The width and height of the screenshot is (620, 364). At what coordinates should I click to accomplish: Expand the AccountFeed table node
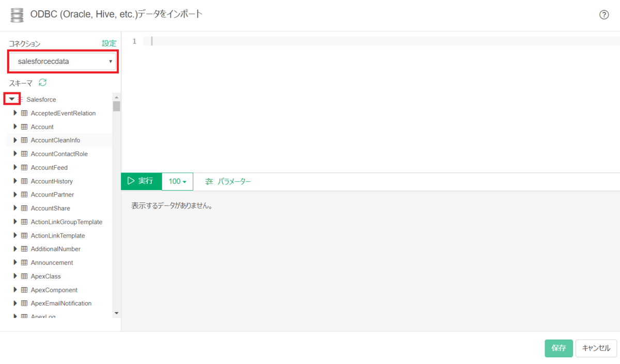[16, 167]
